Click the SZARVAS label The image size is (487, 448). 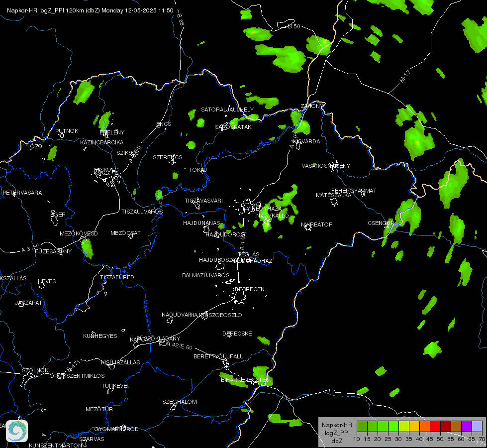pyautogui.click(x=92, y=439)
